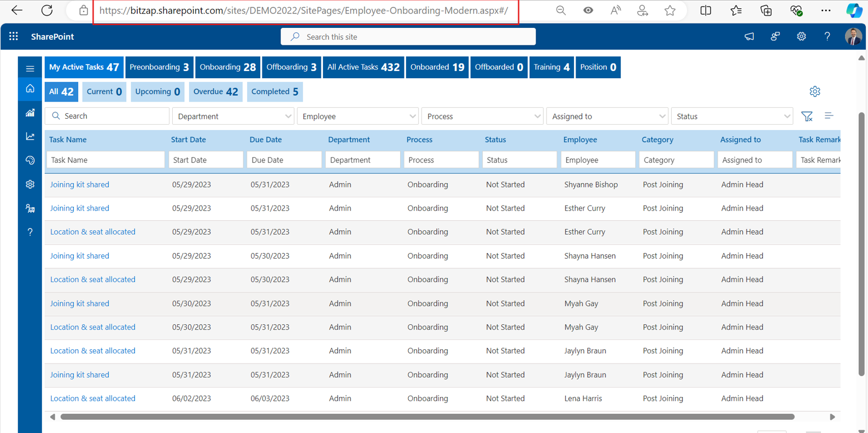This screenshot has height=433, width=868.
Task: Filter by Overdue 42 tasks
Action: pyautogui.click(x=215, y=92)
